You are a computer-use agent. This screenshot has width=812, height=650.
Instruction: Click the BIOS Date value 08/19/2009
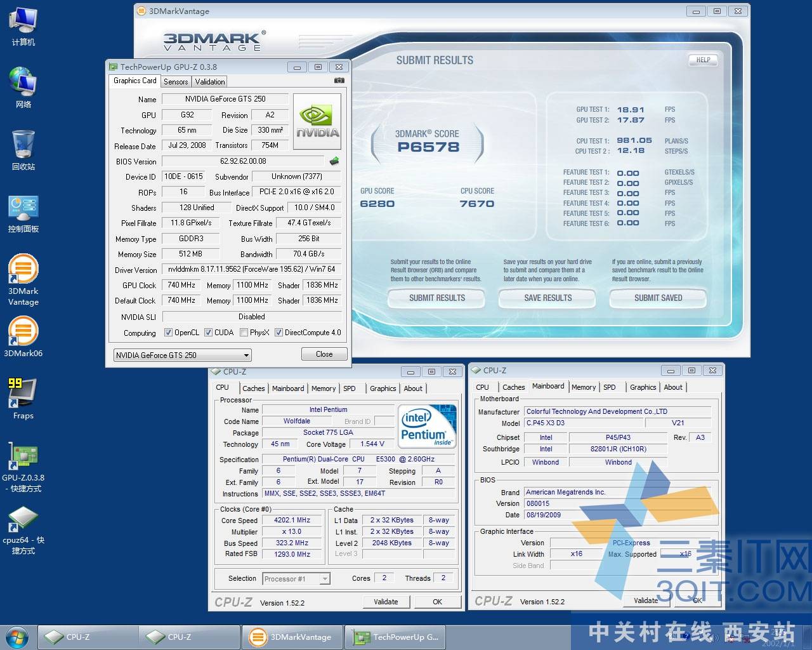[x=618, y=515]
